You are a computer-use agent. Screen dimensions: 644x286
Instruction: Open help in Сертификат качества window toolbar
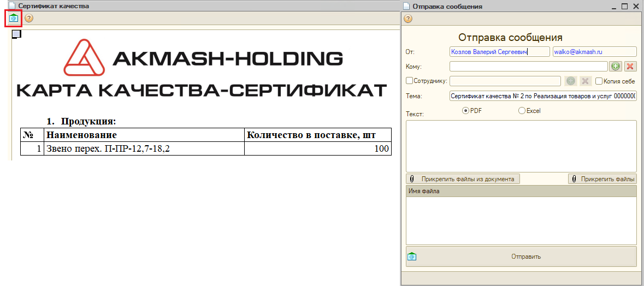click(29, 19)
